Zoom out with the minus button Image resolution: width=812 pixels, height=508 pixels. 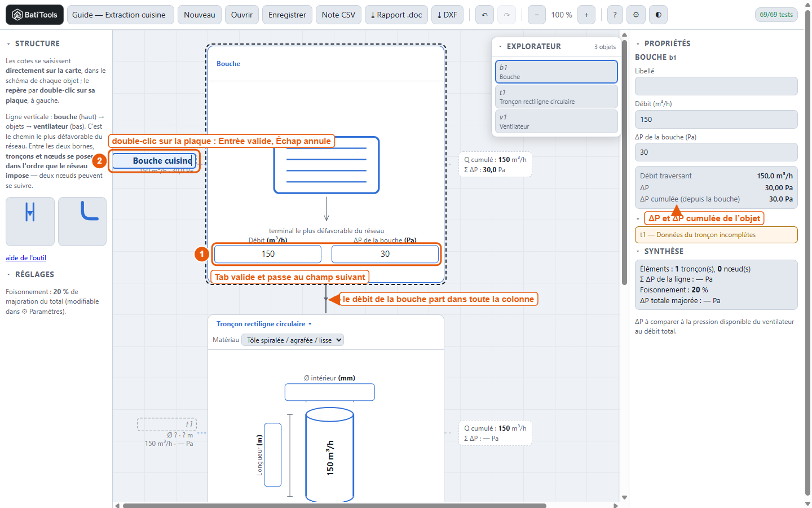(x=537, y=15)
